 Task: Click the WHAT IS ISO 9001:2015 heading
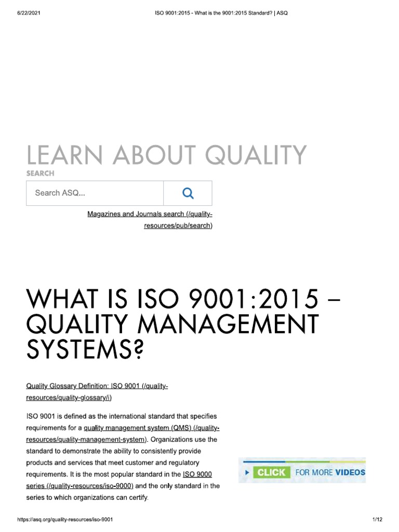pos(183,324)
